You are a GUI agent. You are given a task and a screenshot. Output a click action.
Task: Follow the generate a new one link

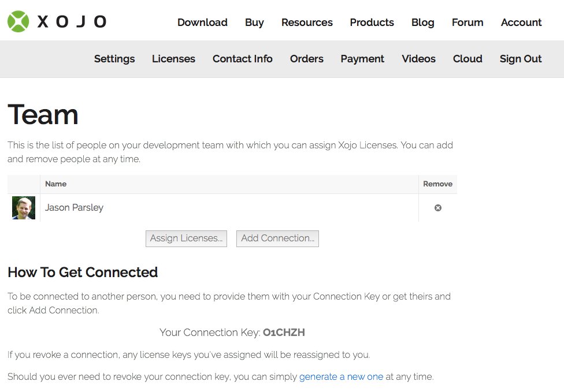(x=341, y=376)
